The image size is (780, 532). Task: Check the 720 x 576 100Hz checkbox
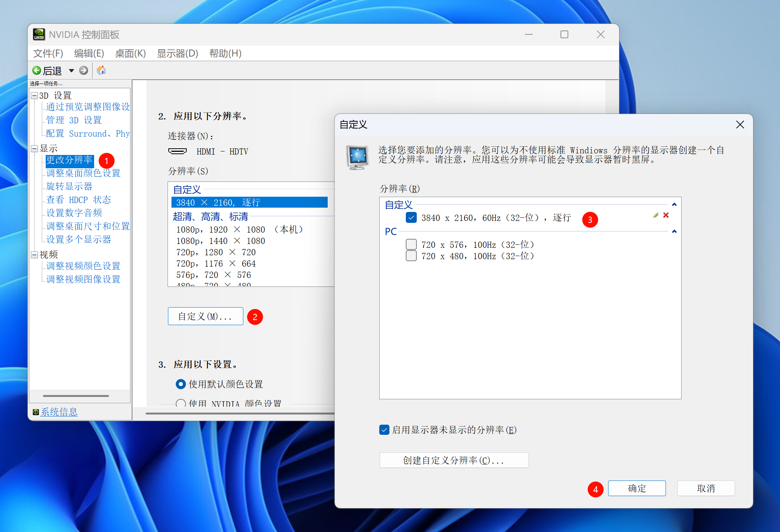(411, 245)
